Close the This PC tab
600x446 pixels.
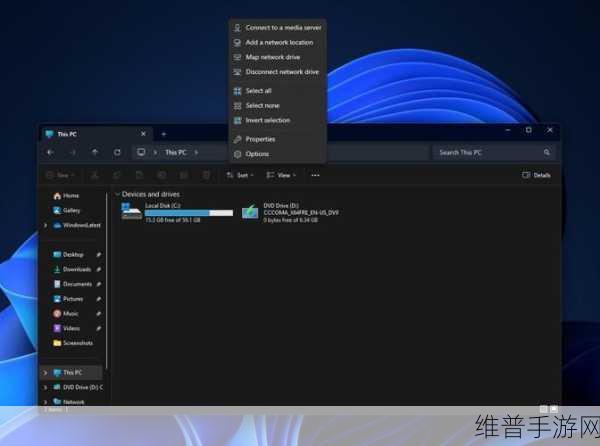pos(143,134)
